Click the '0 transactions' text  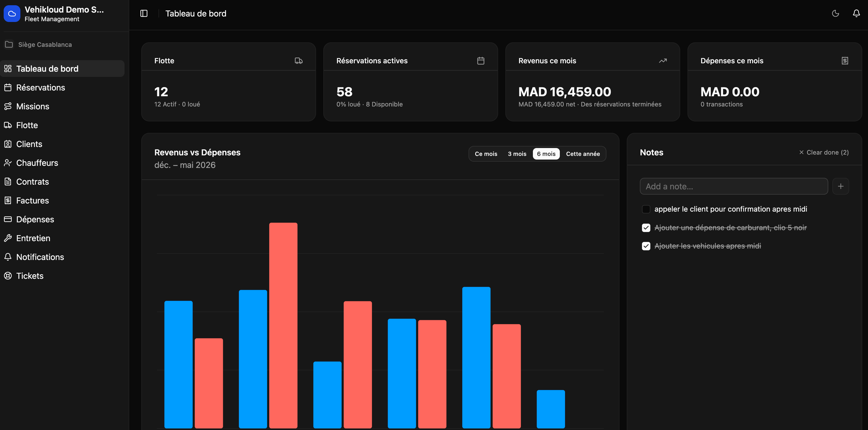click(x=722, y=104)
